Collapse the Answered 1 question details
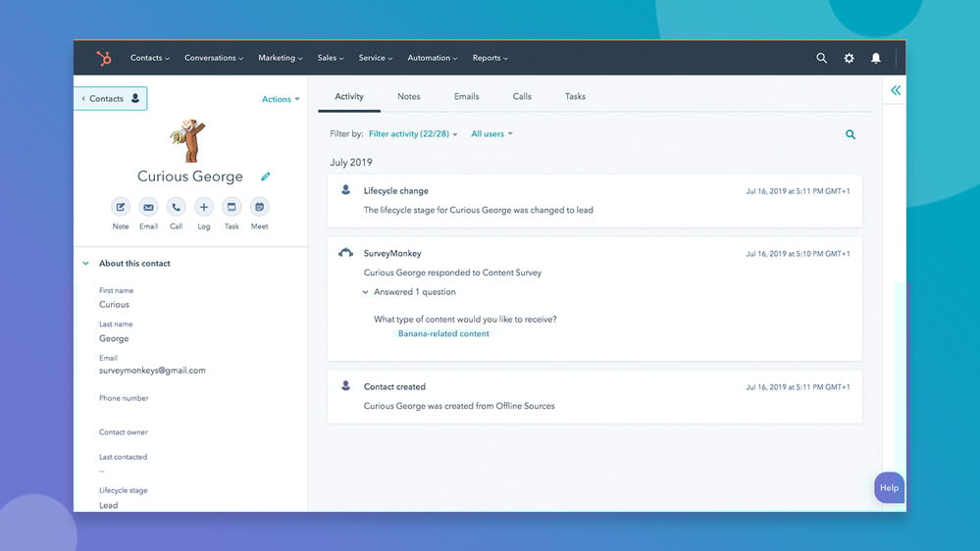This screenshot has height=551, width=980. tap(366, 292)
